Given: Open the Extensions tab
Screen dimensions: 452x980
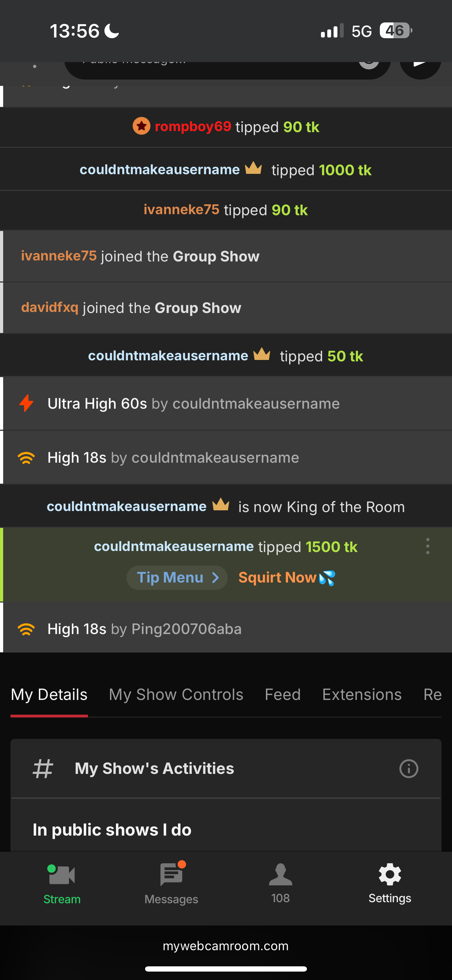Looking at the screenshot, I should (362, 695).
